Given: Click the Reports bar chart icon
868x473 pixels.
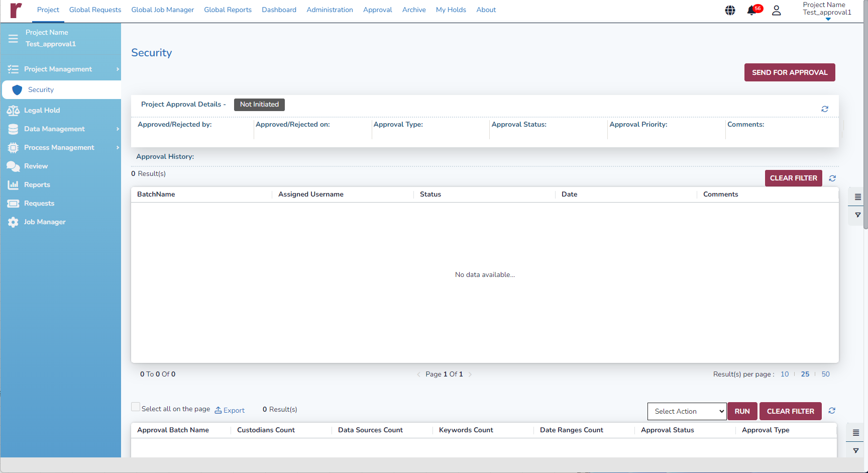Looking at the screenshot, I should [x=13, y=185].
